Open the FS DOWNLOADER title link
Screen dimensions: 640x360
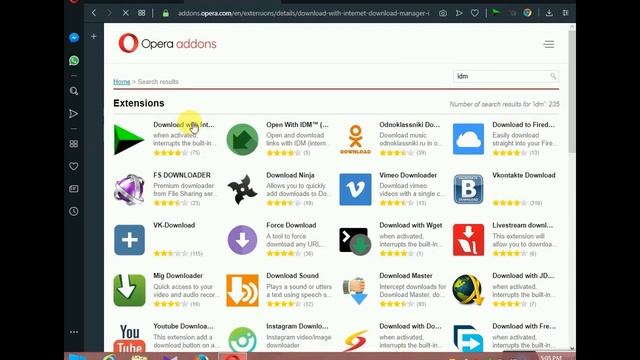click(x=182, y=175)
